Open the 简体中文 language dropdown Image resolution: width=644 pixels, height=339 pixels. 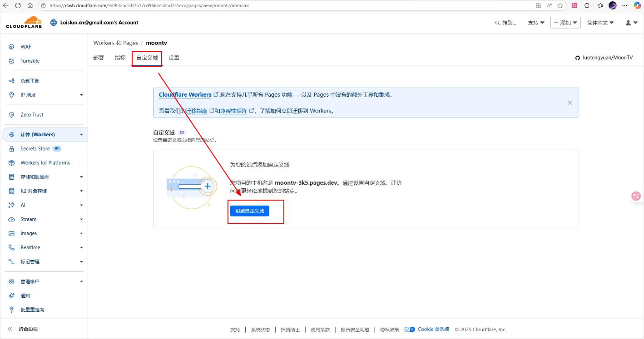tap(600, 23)
